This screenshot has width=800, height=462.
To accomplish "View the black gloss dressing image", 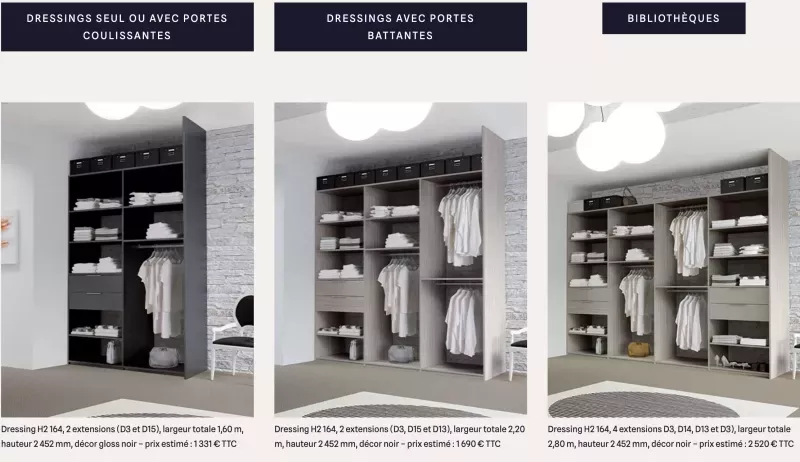I will 127,260.
